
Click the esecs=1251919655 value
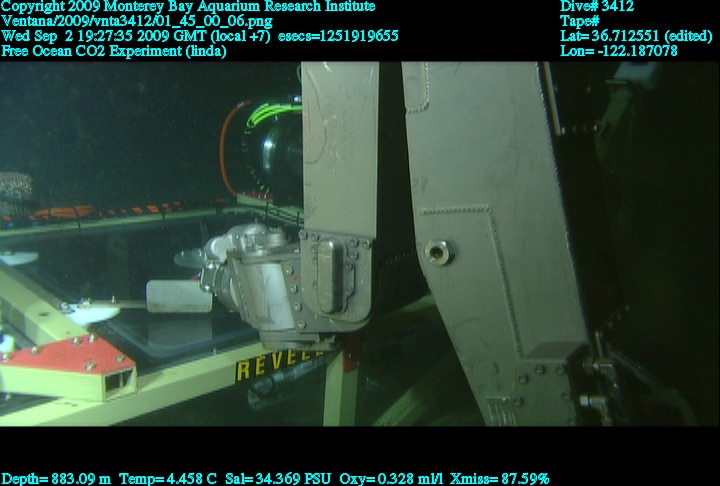(338, 36)
